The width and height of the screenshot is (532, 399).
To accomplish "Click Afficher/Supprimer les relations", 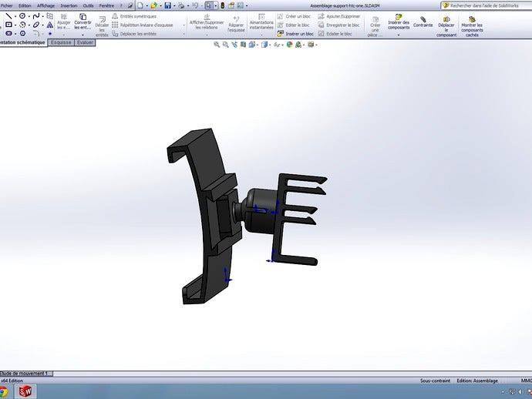I will tap(207, 22).
